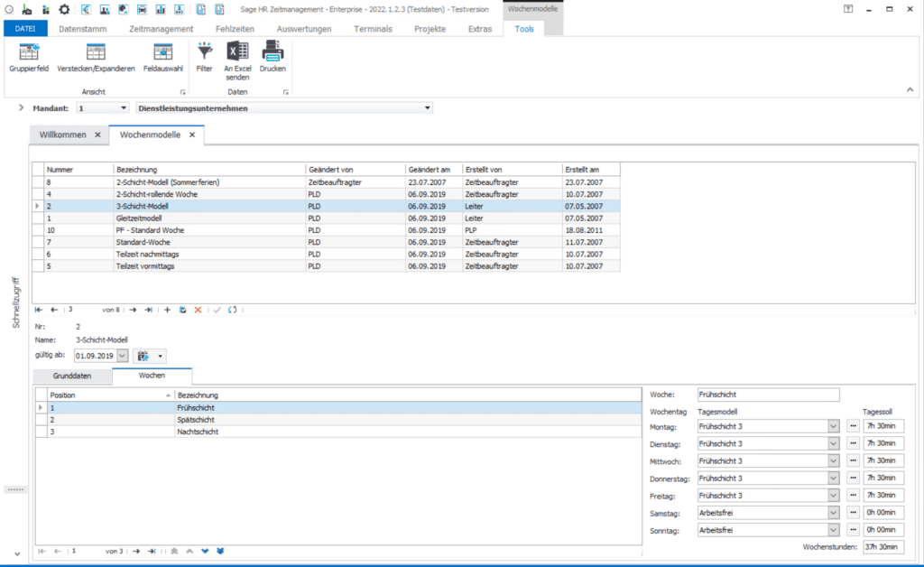Screen dimensions: 924x567
Task: Open the Mandant number dropdown
Action: coord(123,107)
